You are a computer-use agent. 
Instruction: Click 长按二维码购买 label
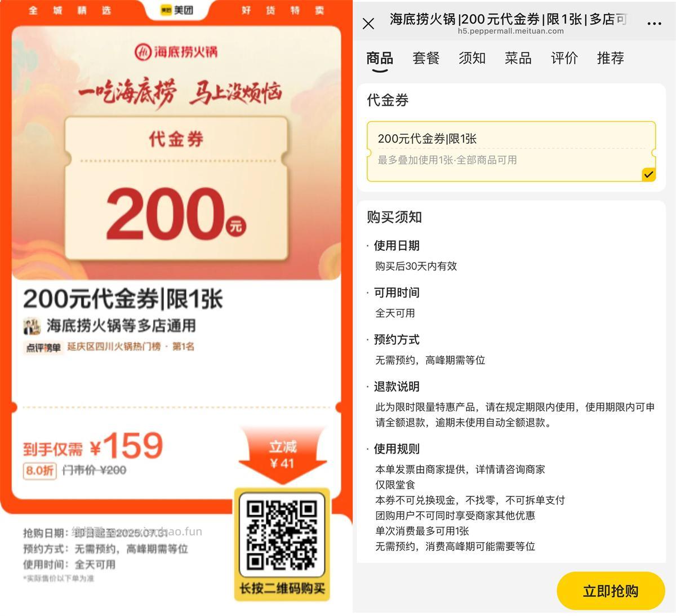tap(282, 588)
